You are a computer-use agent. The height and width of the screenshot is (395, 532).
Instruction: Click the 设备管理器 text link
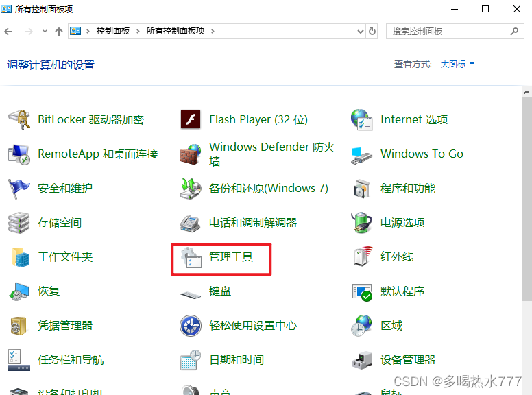point(408,360)
